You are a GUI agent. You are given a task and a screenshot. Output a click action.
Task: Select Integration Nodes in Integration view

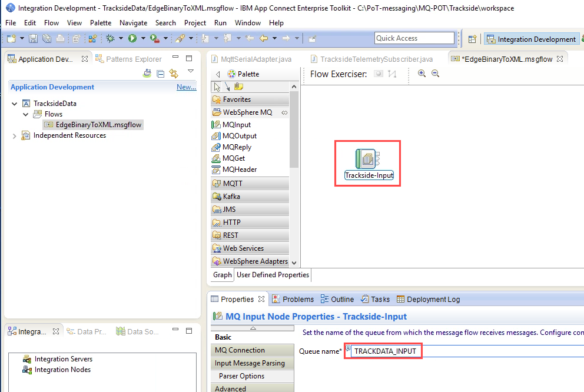pos(57,370)
